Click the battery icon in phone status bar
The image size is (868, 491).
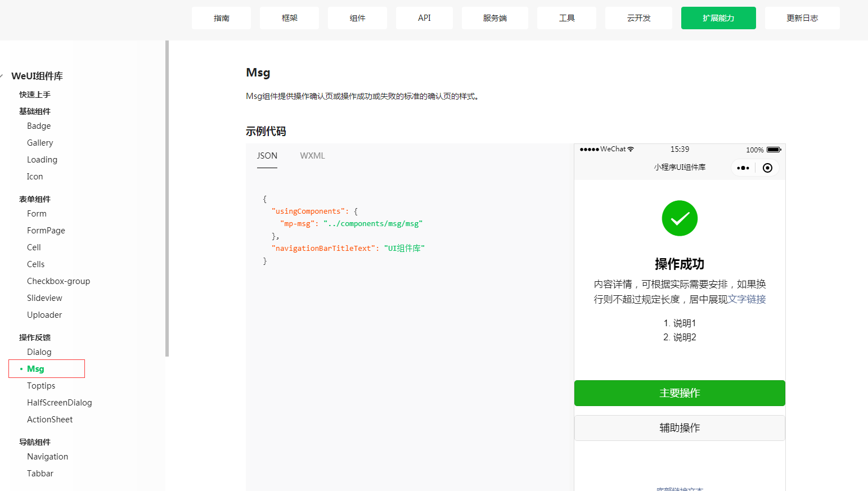coord(774,150)
